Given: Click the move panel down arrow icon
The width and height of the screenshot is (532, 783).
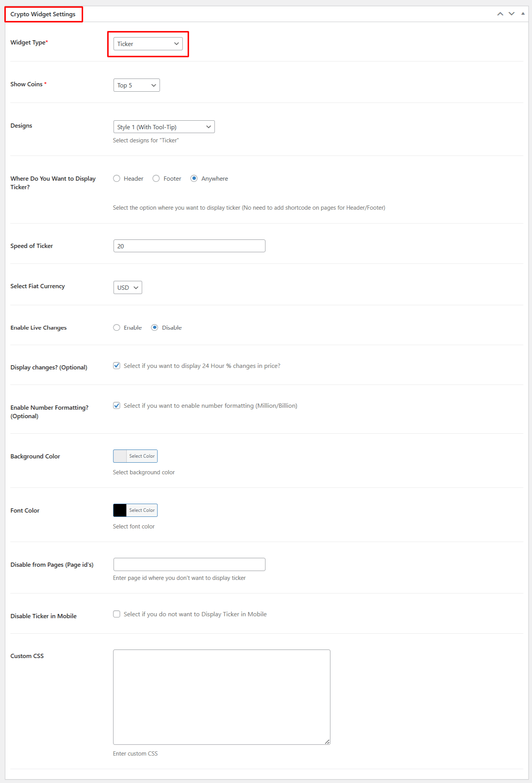Looking at the screenshot, I should point(512,14).
